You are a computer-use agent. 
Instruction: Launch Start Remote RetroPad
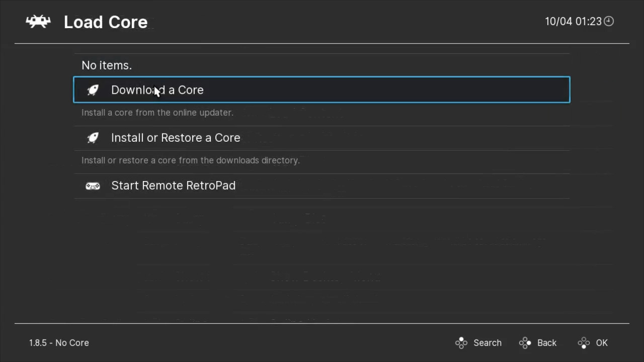click(173, 186)
